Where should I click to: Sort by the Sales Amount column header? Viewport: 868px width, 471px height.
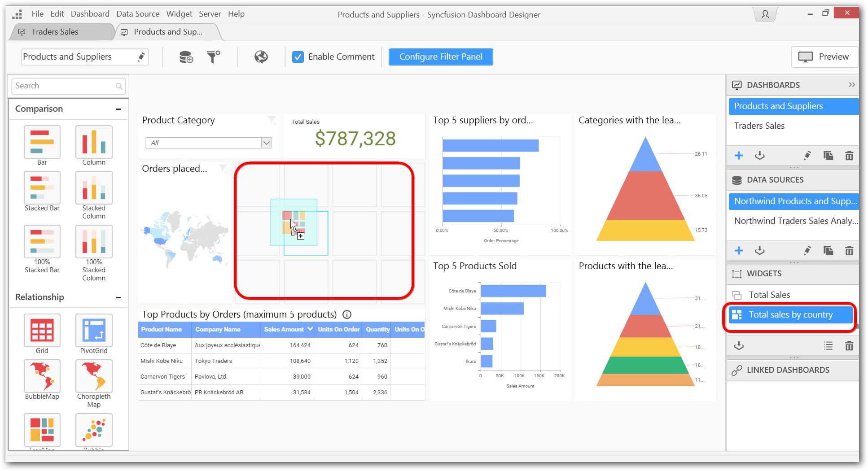pos(284,329)
